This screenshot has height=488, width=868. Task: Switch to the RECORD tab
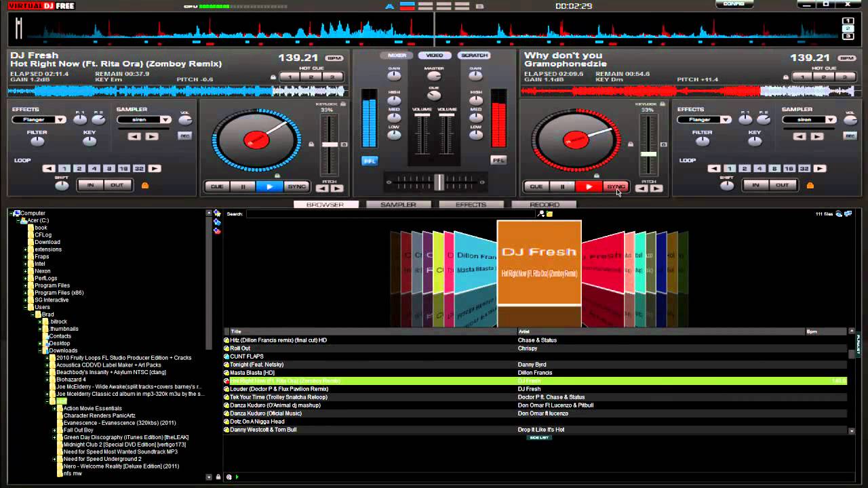pos(544,205)
